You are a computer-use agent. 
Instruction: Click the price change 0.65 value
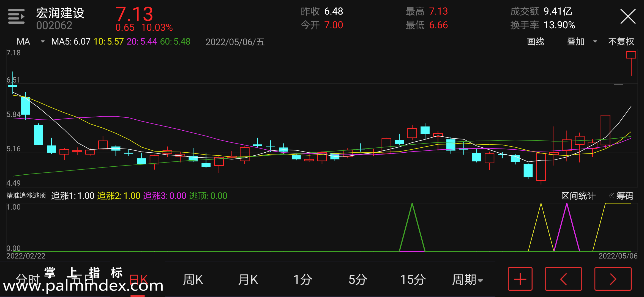[125, 28]
